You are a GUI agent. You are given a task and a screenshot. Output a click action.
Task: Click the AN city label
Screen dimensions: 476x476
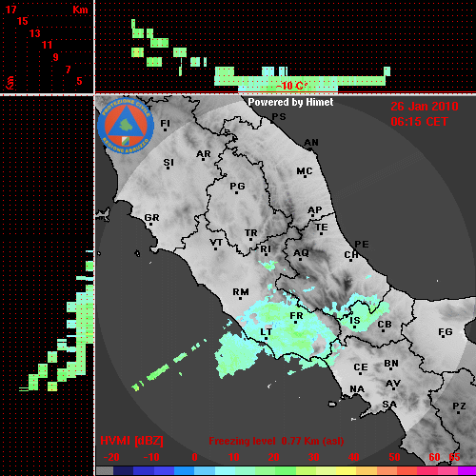[x=311, y=143]
